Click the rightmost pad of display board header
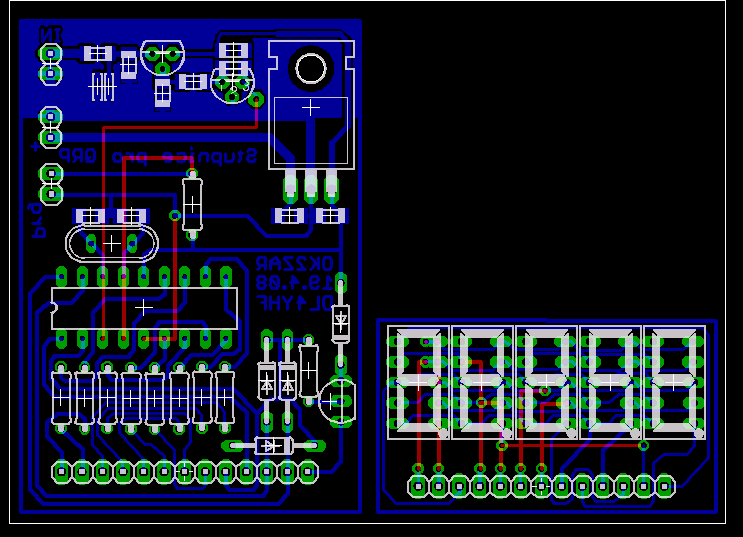 [x=665, y=486]
